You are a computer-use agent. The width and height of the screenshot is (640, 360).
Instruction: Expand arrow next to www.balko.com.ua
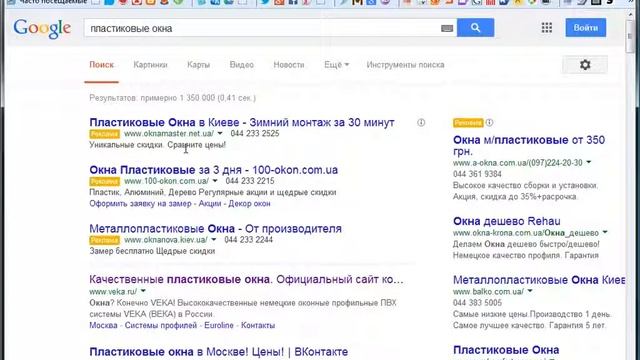pos(530,291)
